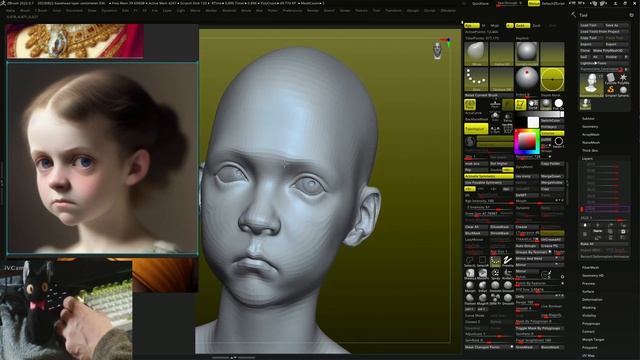Toggle Use Posable Symmetry
The height and width of the screenshot is (360, 640).
489,182
